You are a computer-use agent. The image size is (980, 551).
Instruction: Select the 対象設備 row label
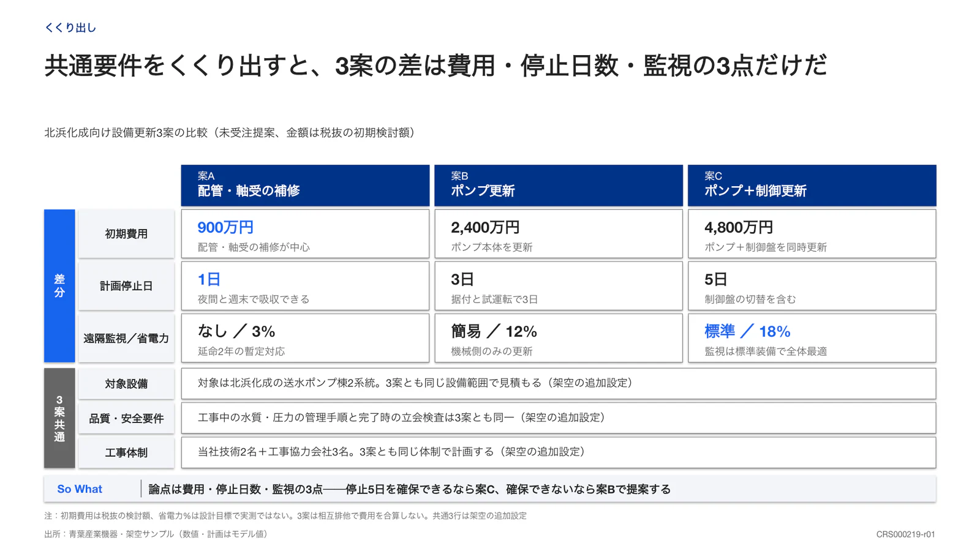tap(126, 384)
